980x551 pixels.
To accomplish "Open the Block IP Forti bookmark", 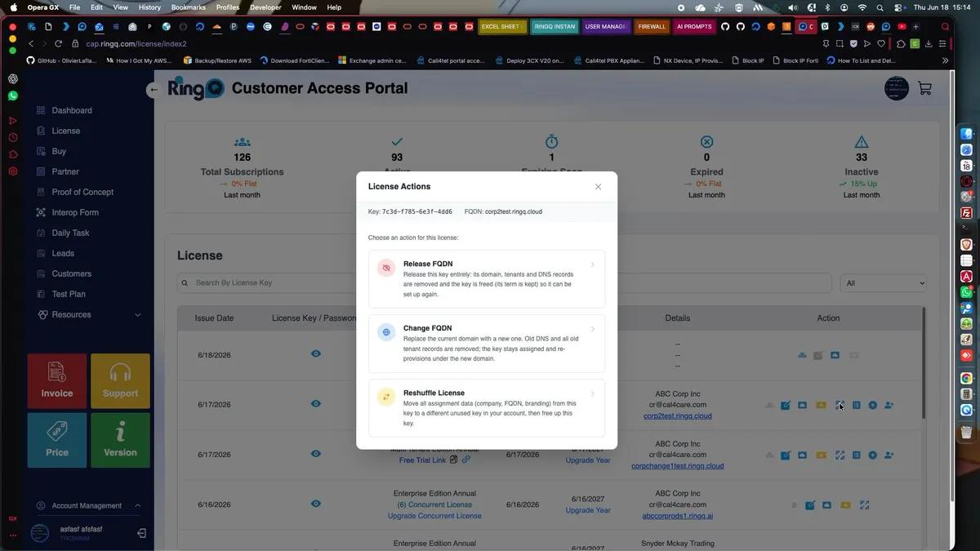I will pyautogui.click(x=795, y=60).
